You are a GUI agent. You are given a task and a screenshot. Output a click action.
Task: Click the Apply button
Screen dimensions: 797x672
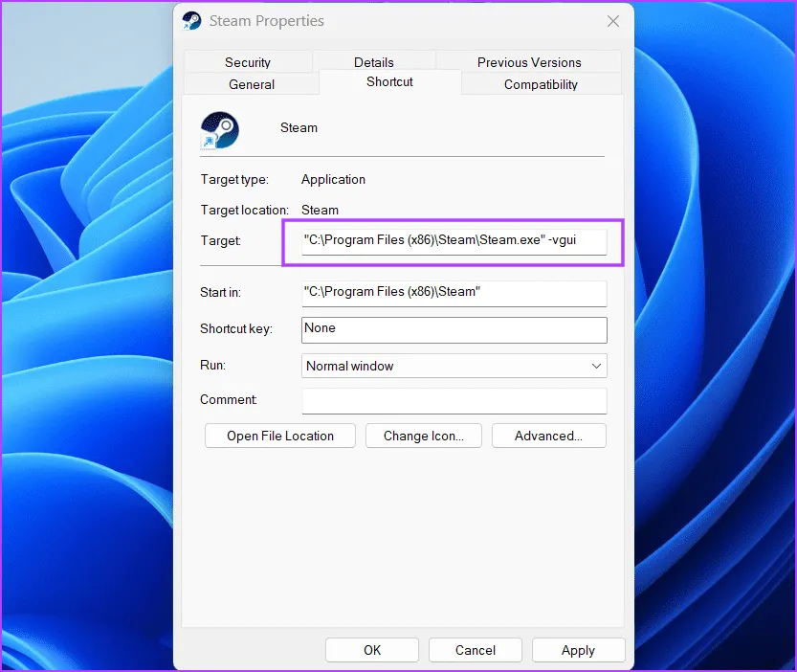tap(578, 650)
